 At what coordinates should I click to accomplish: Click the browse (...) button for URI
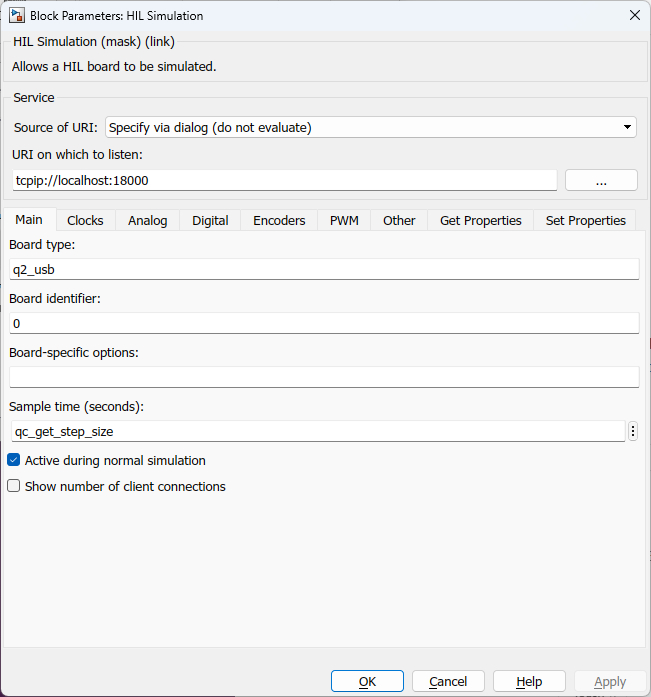click(601, 180)
